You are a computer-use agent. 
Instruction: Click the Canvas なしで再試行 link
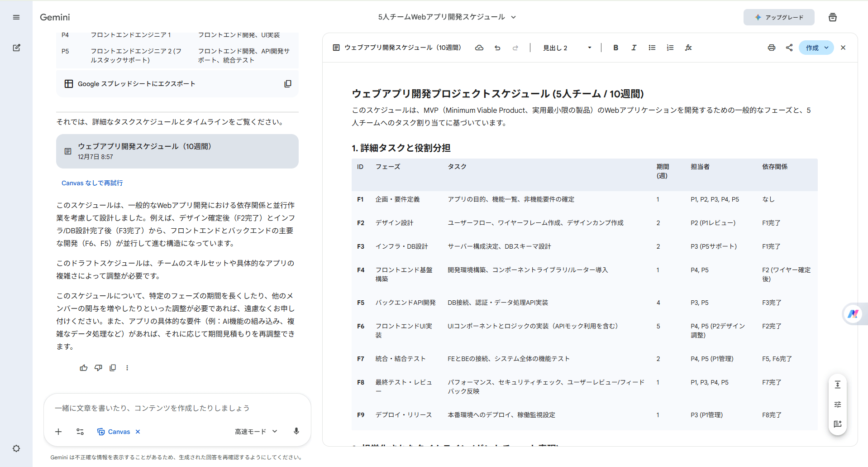(91, 183)
